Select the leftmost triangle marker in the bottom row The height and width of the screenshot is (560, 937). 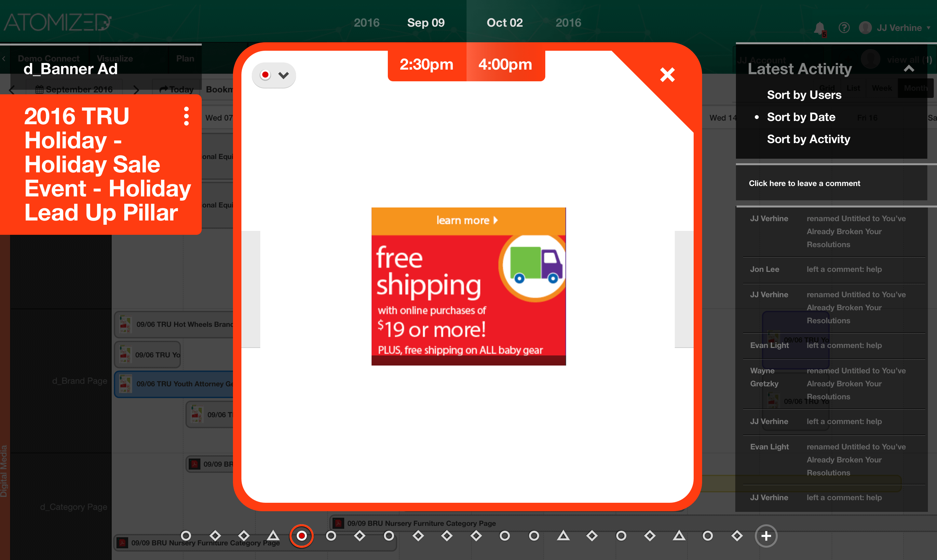tap(273, 536)
